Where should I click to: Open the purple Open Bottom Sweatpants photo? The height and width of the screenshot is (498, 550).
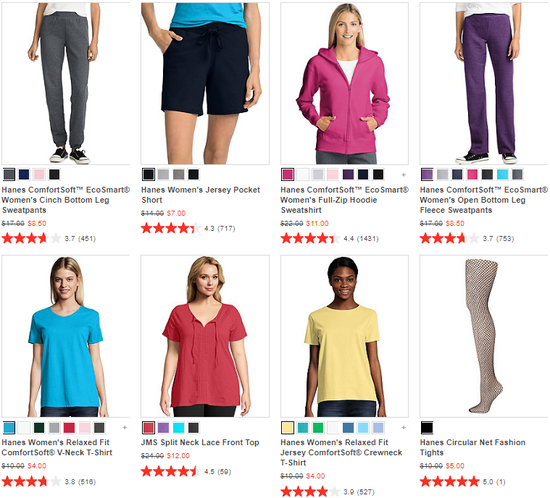[484, 83]
